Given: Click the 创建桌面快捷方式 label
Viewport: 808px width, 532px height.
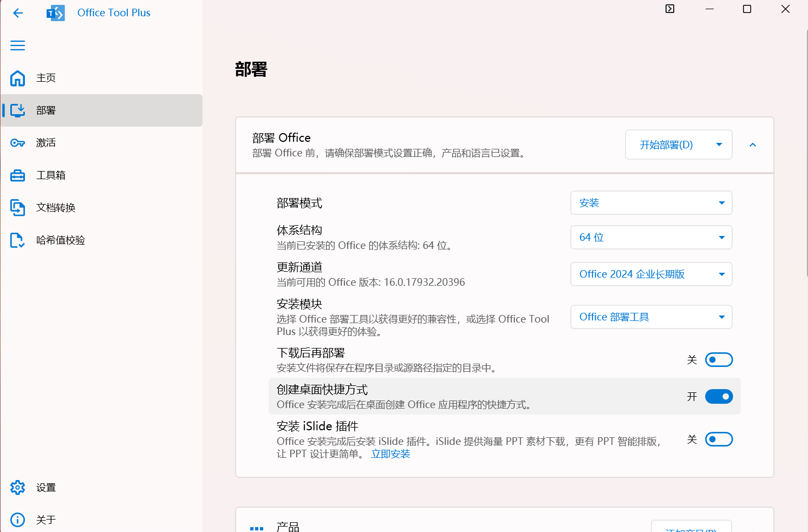Looking at the screenshot, I should pos(322,390).
